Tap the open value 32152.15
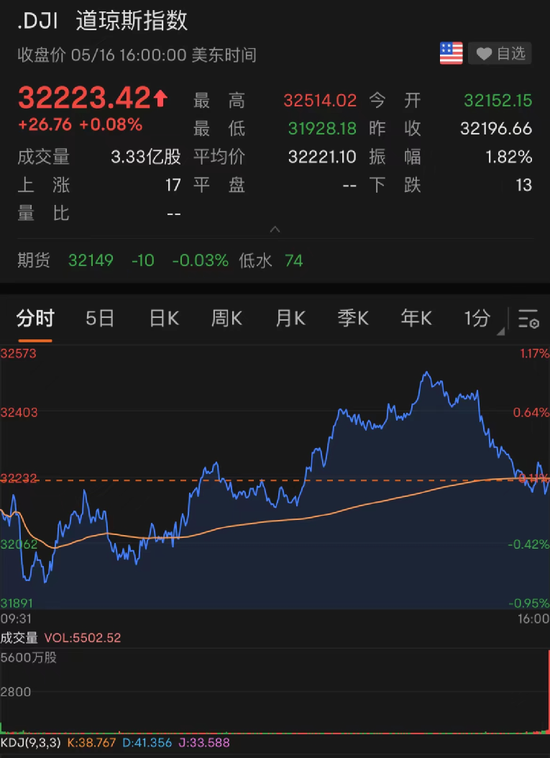This screenshot has width=550, height=758. tap(498, 101)
